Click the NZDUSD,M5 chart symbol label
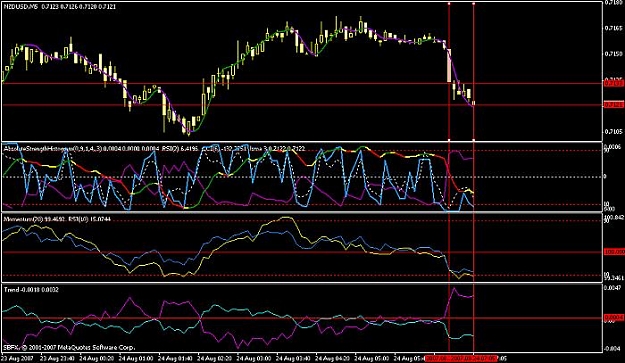Viewport: 625px width, 363px height. [x=20, y=7]
